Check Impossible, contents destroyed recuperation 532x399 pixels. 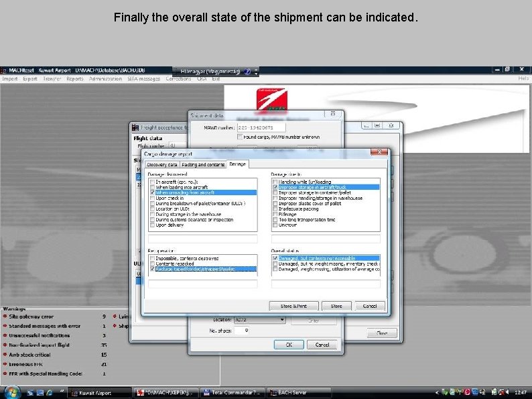click(152, 258)
